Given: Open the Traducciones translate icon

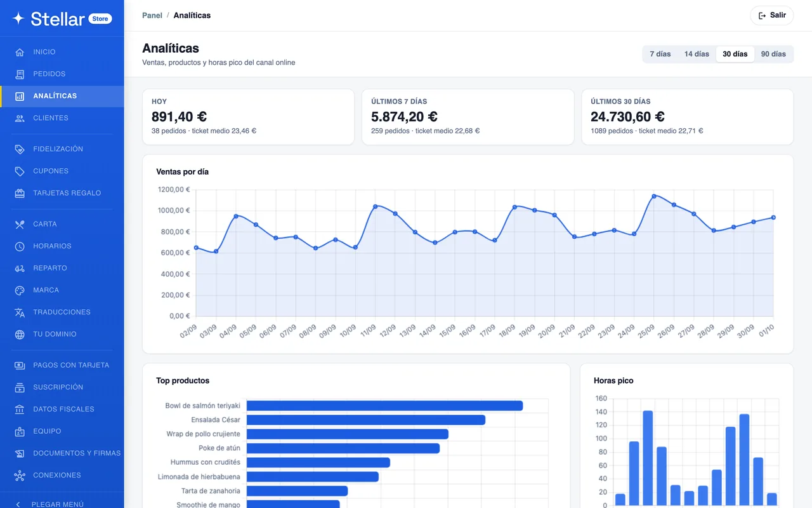Looking at the screenshot, I should coord(20,312).
